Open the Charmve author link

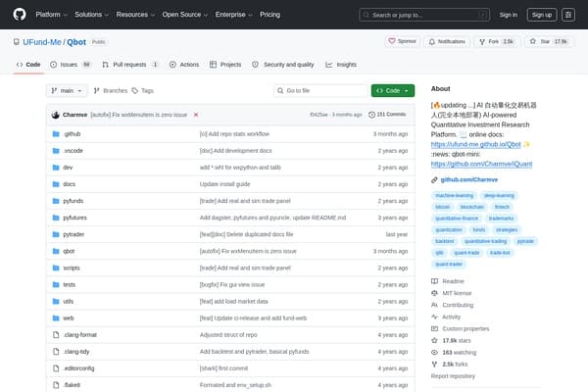[x=75, y=115]
